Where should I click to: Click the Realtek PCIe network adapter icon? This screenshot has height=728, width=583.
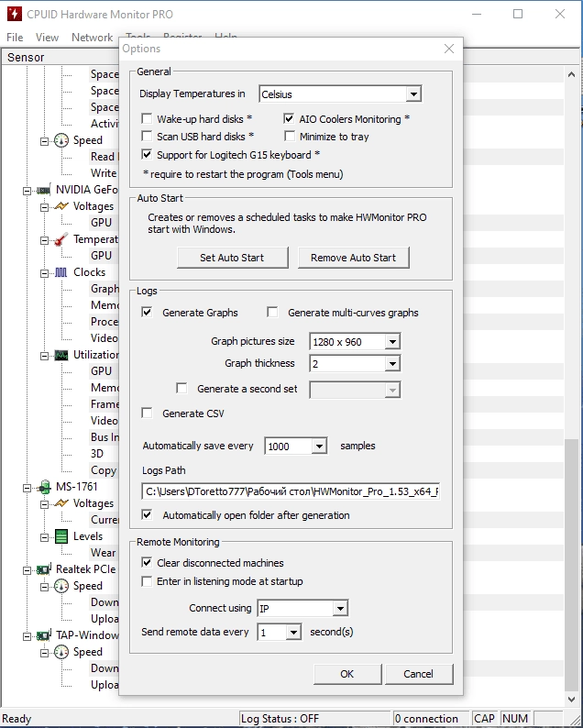click(44, 569)
